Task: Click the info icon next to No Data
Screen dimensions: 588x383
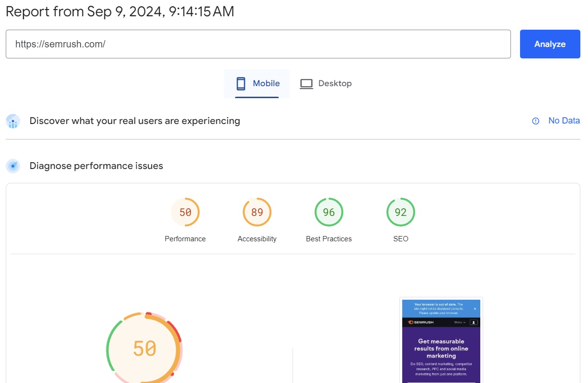Action: (x=535, y=121)
